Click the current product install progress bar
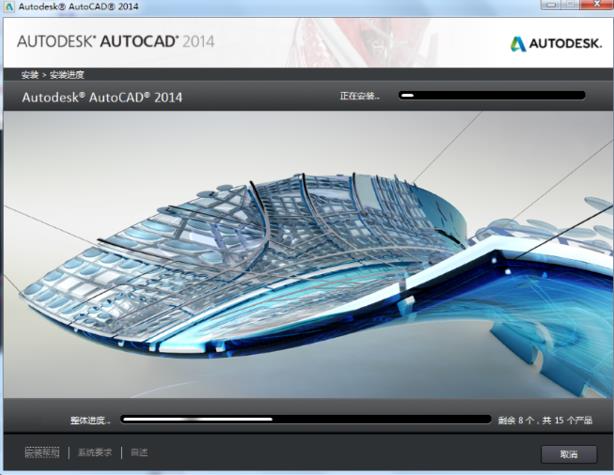This screenshot has width=614, height=475. point(492,96)
